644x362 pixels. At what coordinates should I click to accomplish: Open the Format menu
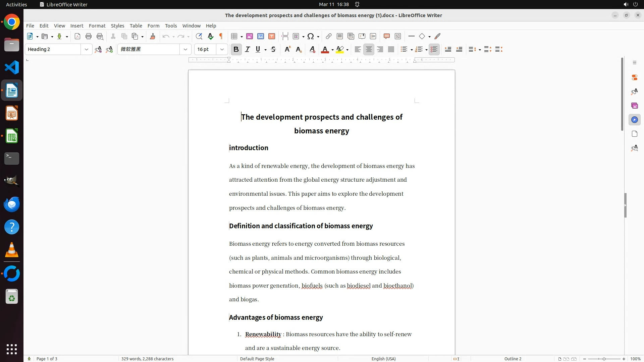tap(97, 26)
